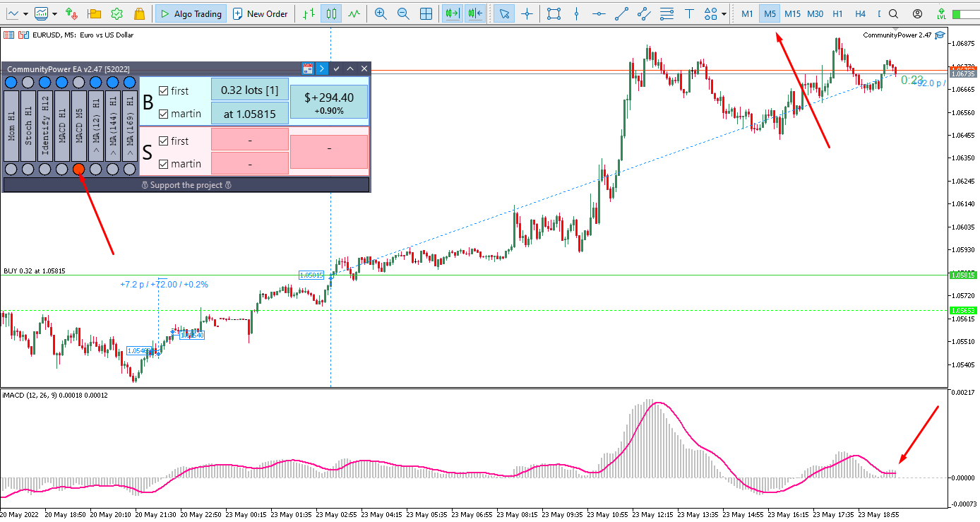Open the calendar icon in EA panel
This screenshot has height=522, width=980.
307,69
